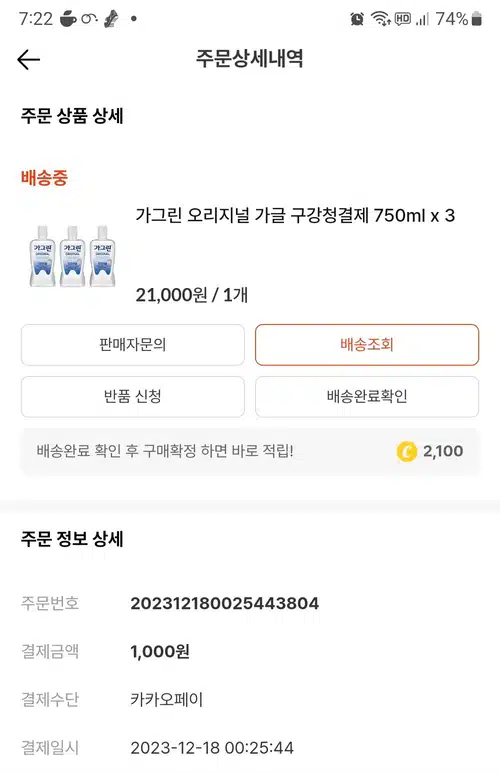Tap the gold coin reward icon

tap(406, 451)
